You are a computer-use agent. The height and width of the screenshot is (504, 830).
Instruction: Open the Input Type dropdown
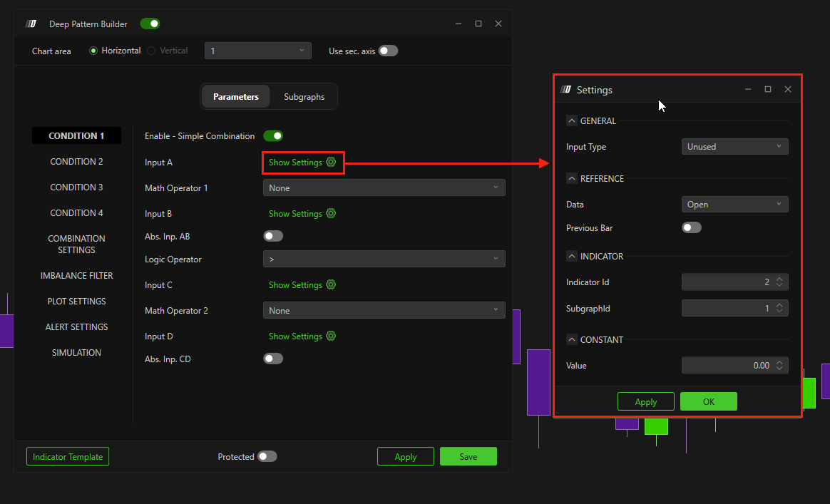coord(734,147)
